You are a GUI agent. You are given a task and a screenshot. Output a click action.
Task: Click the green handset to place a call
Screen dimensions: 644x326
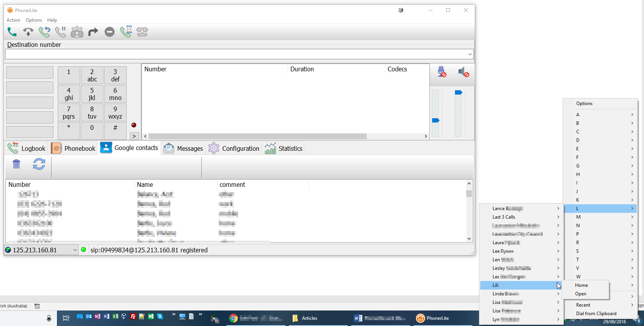(12, 32)
